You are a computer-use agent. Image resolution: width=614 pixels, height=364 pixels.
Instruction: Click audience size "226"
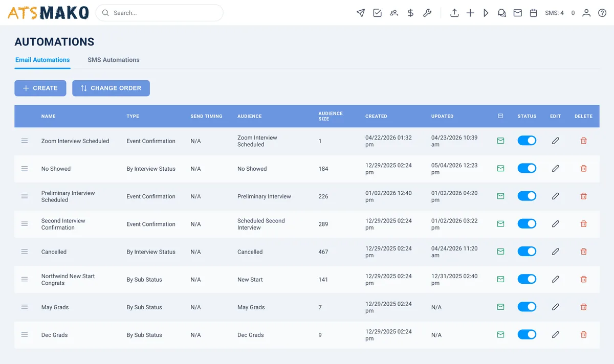point(323,196)
